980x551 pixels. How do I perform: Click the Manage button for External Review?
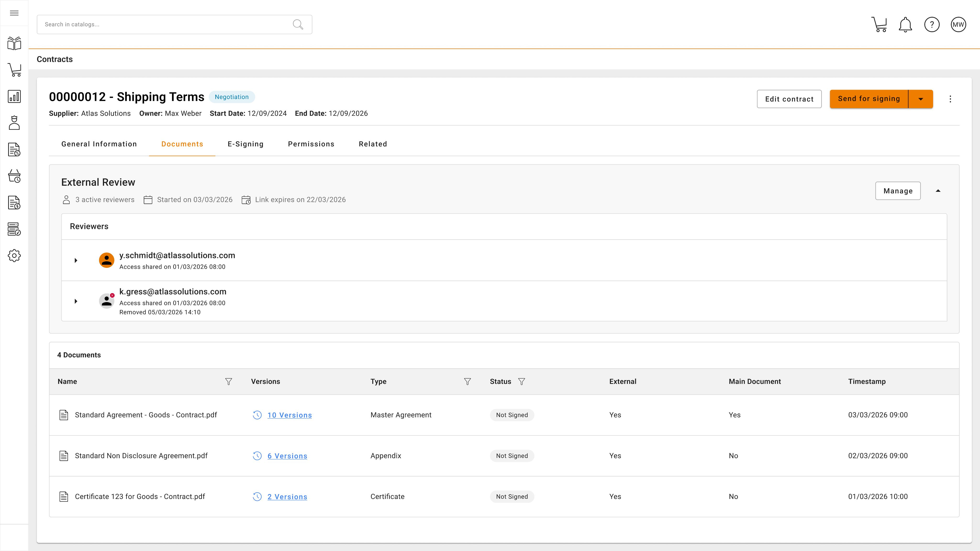898,191
